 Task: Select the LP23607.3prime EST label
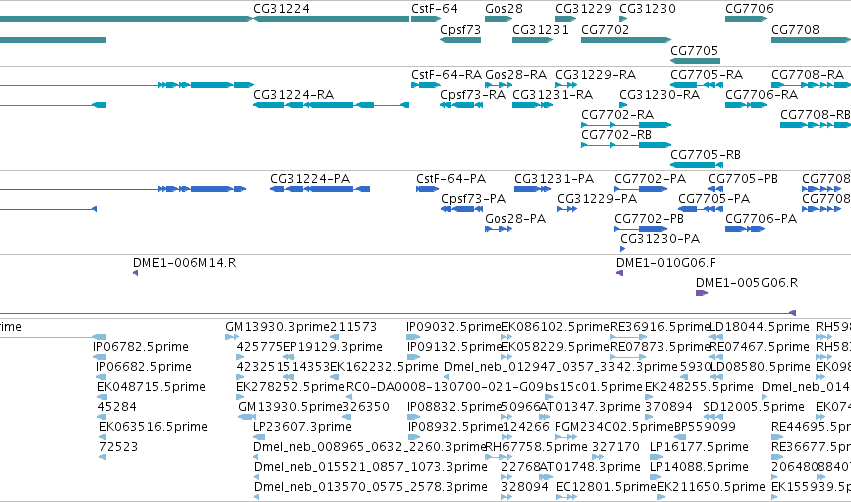(x=302, y=427)
